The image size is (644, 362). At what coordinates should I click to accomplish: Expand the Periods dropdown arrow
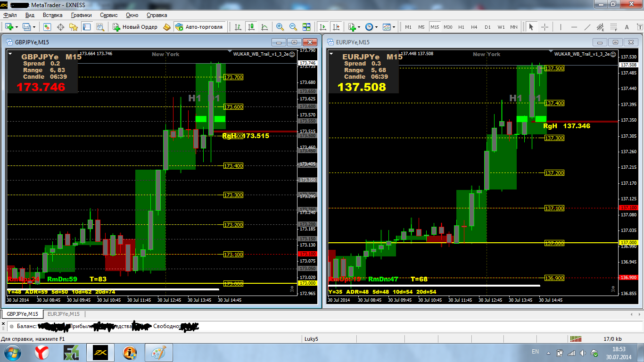tap(377, 27)
